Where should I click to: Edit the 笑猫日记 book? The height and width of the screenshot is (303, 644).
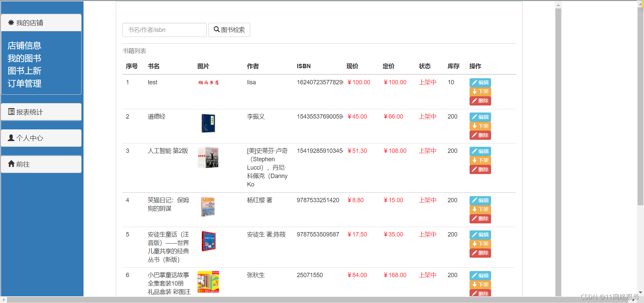pos(480,201)
